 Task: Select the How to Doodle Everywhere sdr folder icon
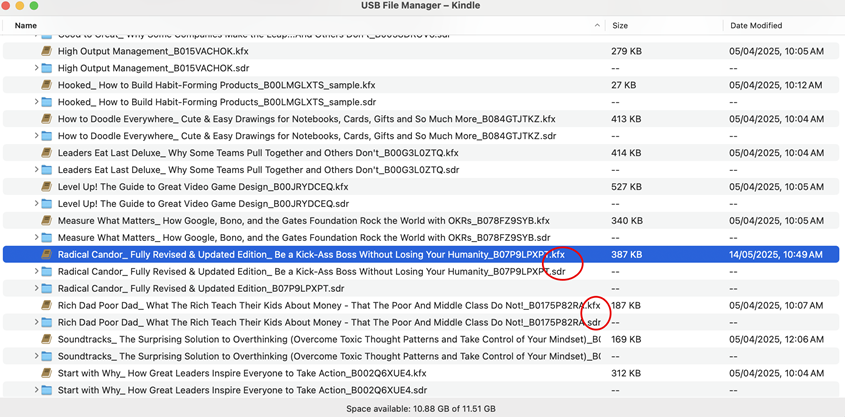[46, 136]
